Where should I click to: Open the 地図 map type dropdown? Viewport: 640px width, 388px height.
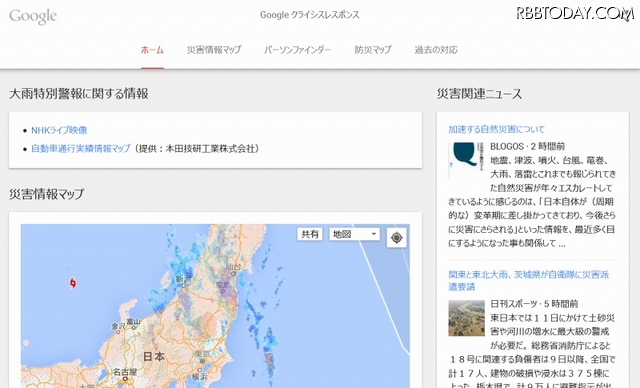point(354,234)
